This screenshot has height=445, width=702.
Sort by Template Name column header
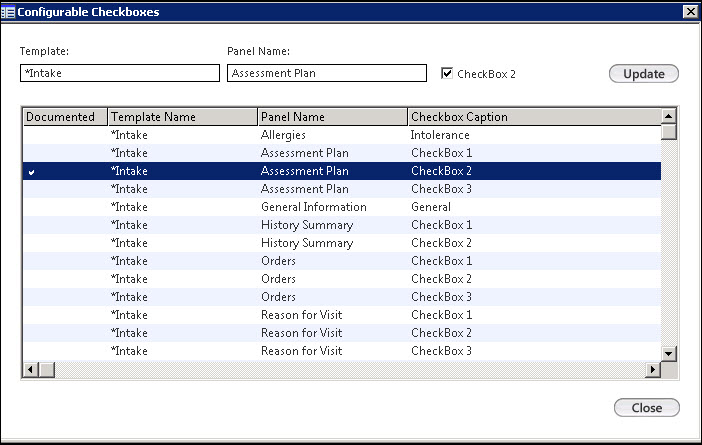(183, 117)
